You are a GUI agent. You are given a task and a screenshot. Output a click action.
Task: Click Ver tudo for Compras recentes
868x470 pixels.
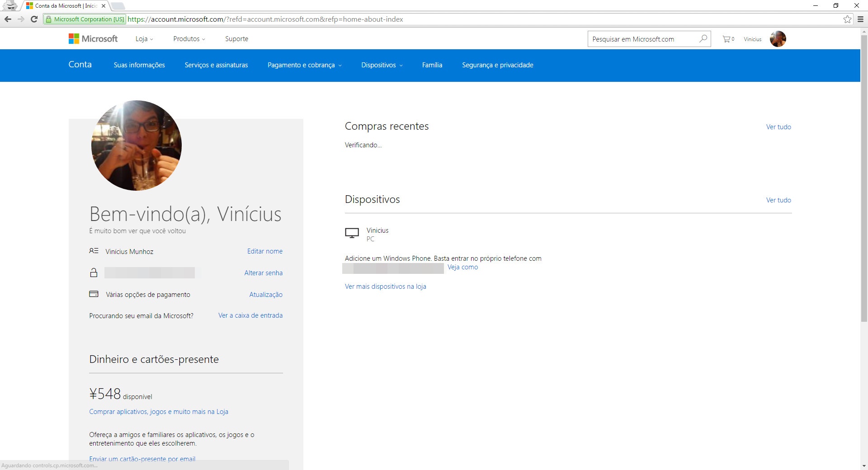click(778, 127)
